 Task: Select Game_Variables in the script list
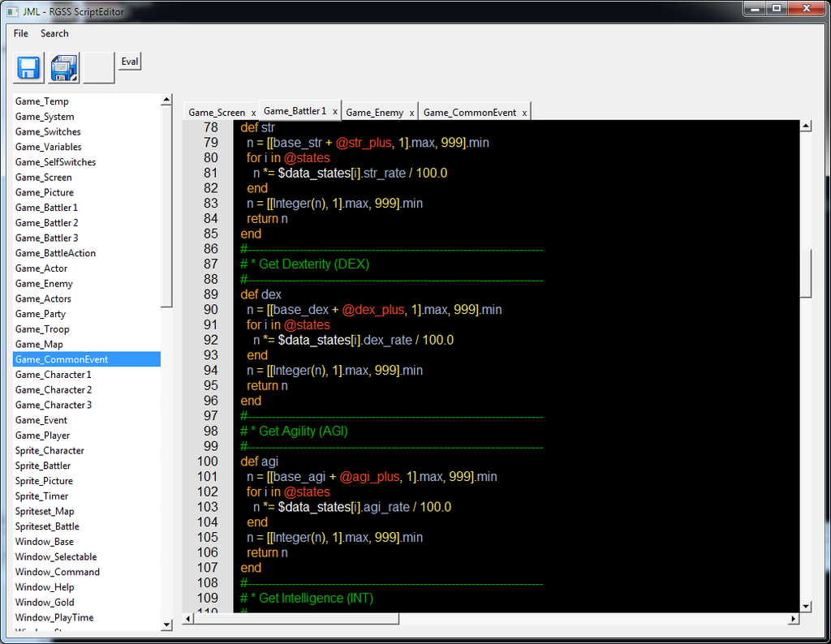tap(86, 147)
